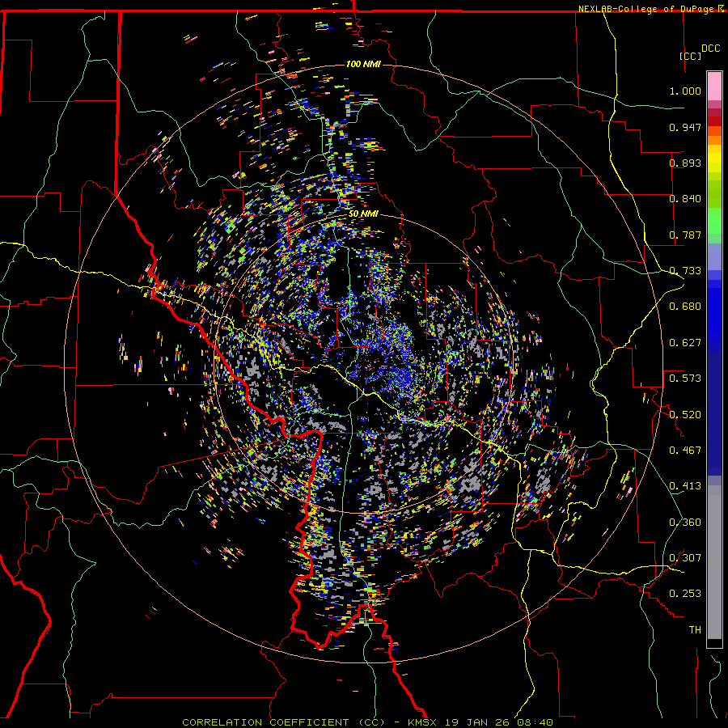This screenshot has height=728, width=728.
Task: Click the TH threshold label
Action: pos(695,630)
